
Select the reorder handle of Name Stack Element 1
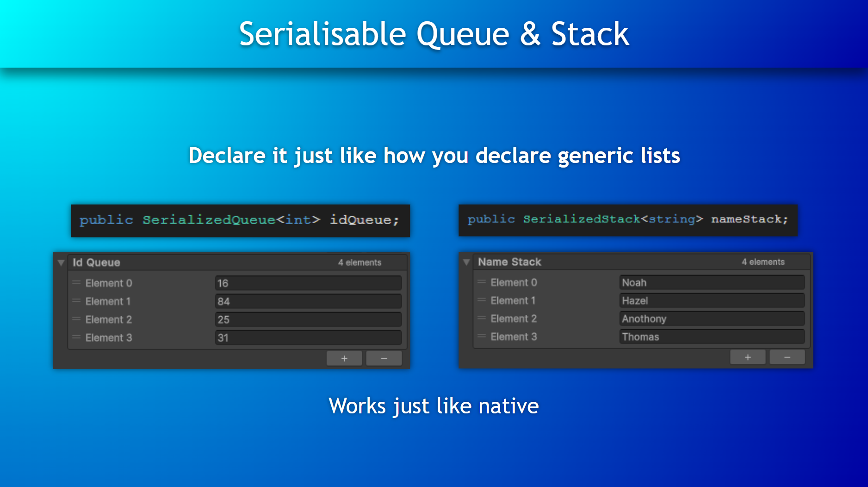482,300
